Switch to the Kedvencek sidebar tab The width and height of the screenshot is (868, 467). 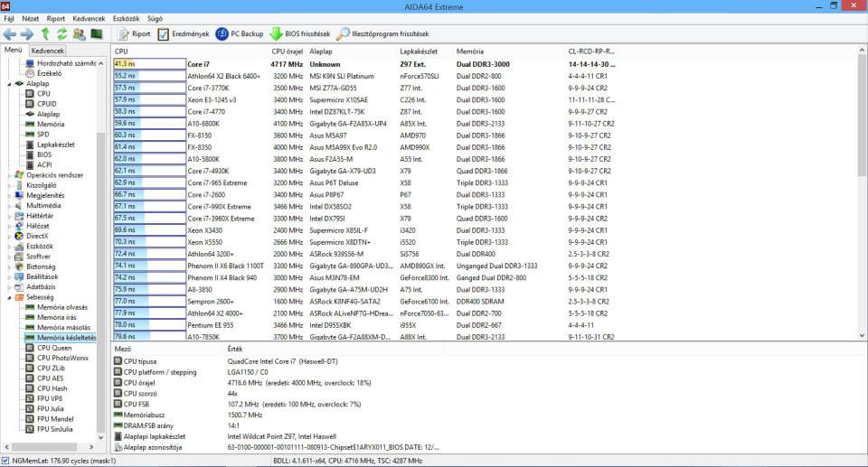pyautogui.click(x=48, y=51)
